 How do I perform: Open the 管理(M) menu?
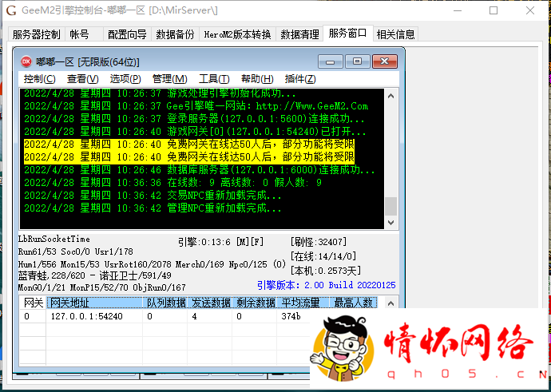pyautogui.click(x=170, y=79)
